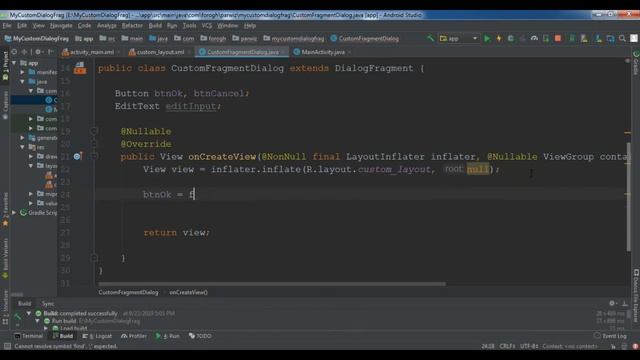
Task: Click the UTF-8 encoding in status bar
Action: 529,346
